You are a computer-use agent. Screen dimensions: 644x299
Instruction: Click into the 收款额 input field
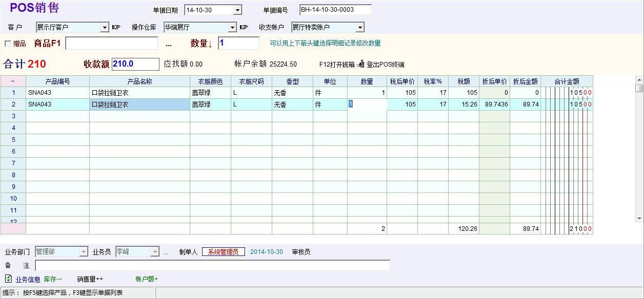(135, 64)
